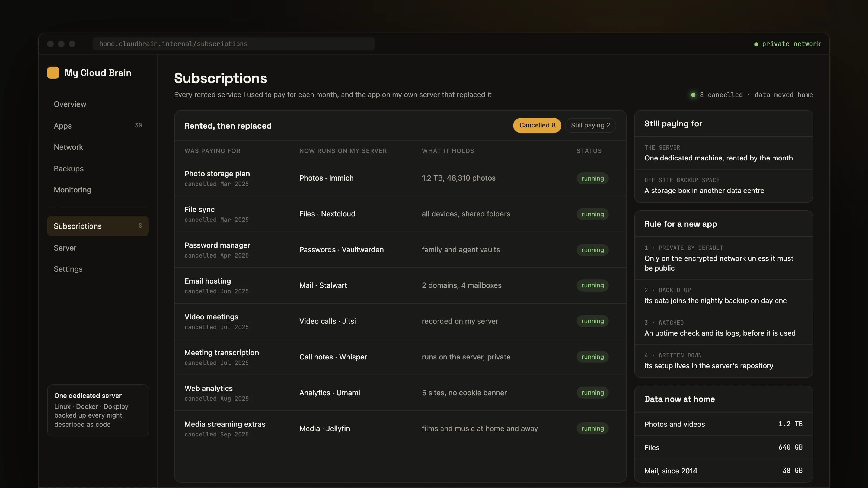Click the address bar with the subscriptions URL

tap(234, 44)
